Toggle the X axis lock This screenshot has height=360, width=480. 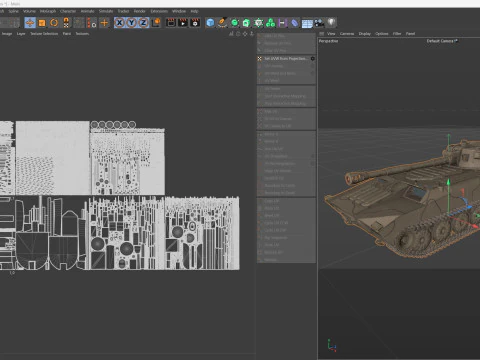point(119,23)
